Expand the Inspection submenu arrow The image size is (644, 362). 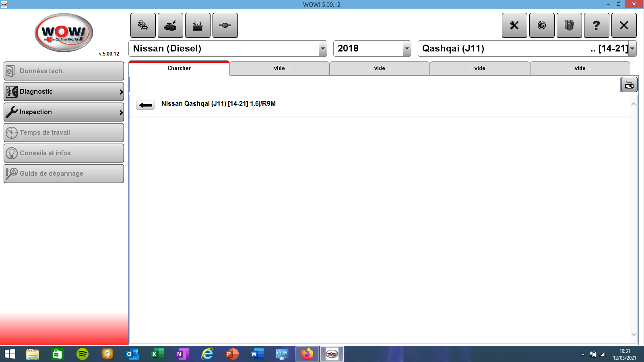[x=121, y=113]
